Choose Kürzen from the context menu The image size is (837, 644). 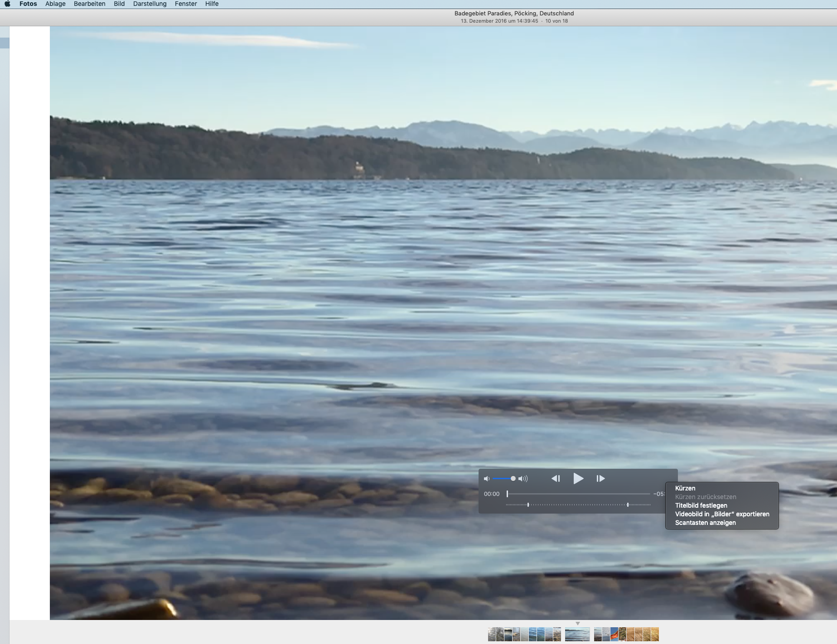[685, 488]
